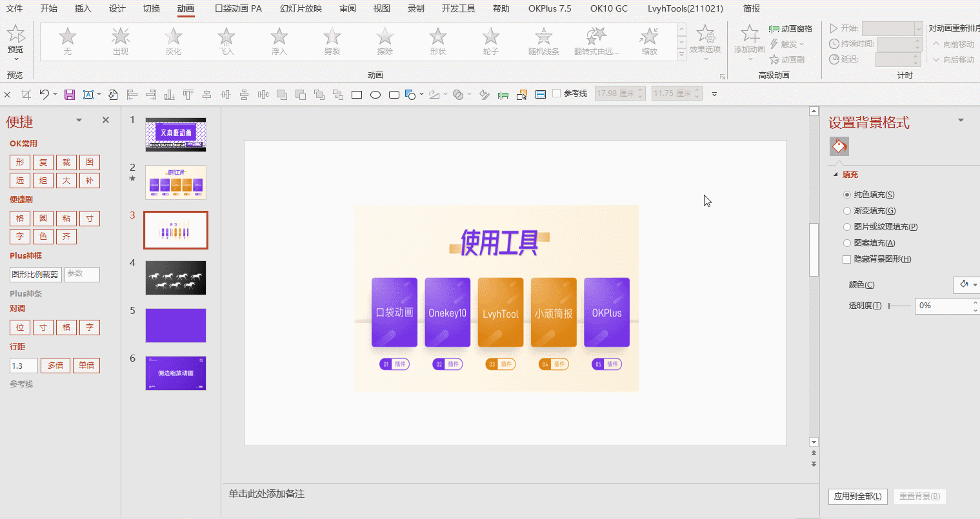Click the 位 button under 对调

point(20,328)
